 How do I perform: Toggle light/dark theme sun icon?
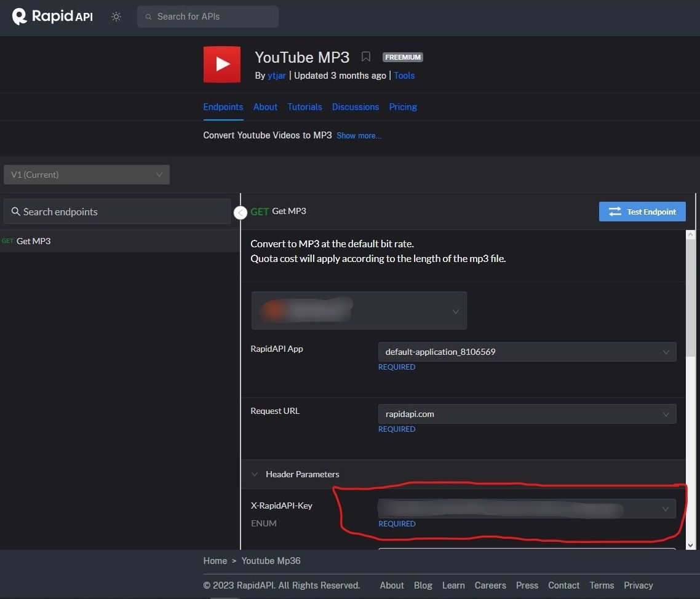point(116,17)
